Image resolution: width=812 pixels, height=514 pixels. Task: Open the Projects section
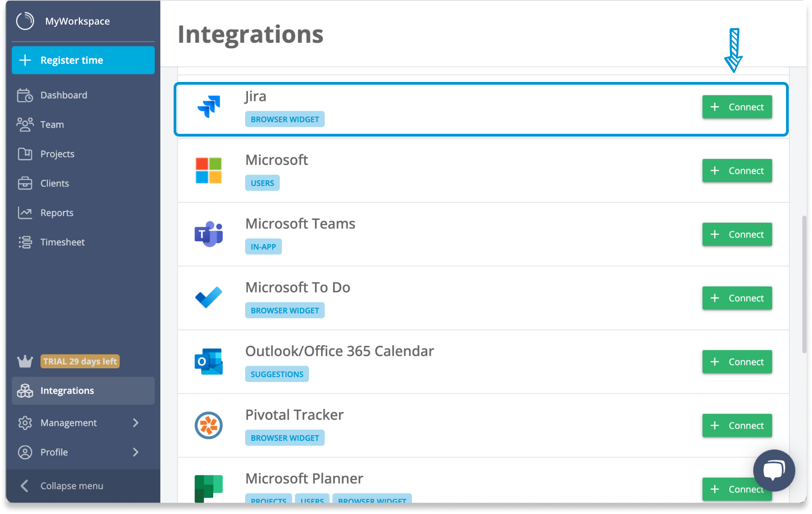point(83,154)
